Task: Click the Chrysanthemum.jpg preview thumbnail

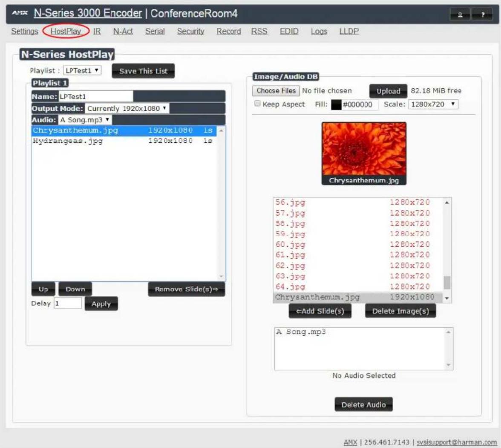Action: coord(364,153)
